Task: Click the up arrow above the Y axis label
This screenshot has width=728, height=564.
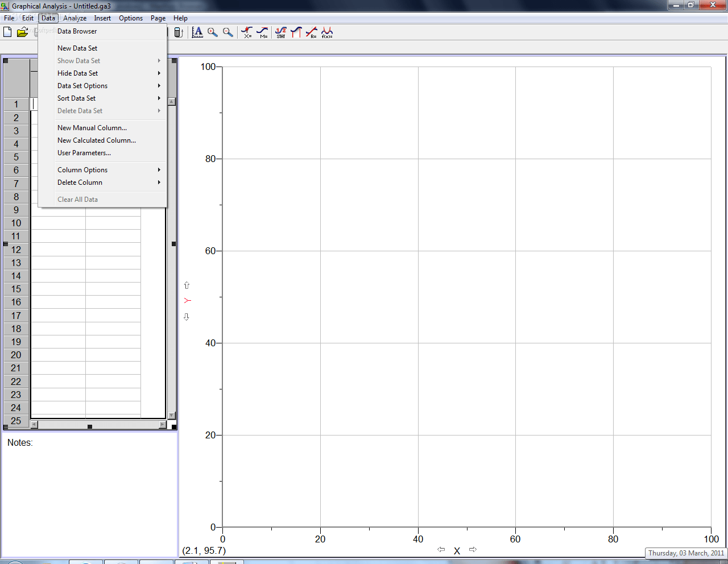Action: click(x=187, y=285)
